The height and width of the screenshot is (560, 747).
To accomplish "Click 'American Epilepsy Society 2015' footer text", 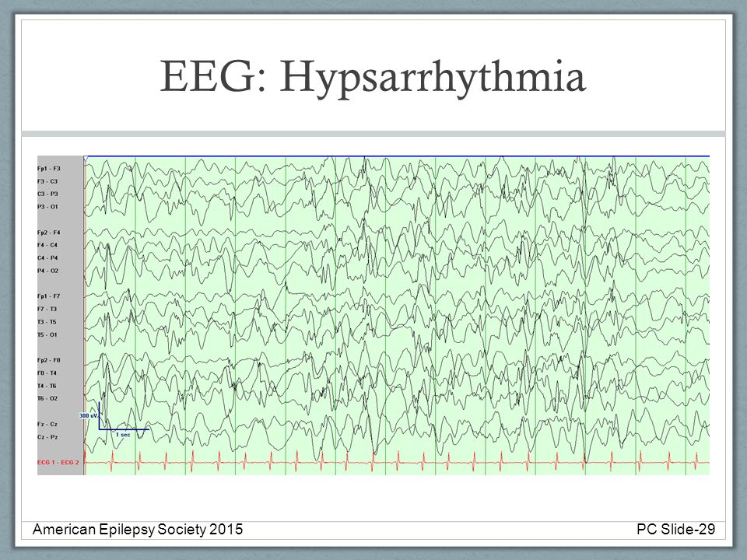I will click(138, 529).
